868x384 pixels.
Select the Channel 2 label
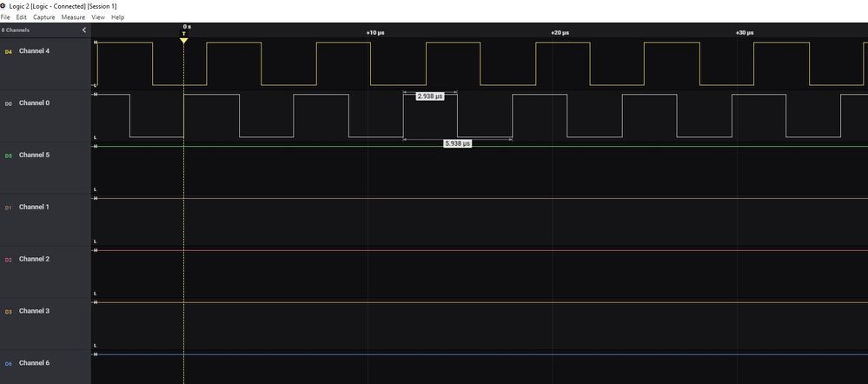tap(35, 259)
